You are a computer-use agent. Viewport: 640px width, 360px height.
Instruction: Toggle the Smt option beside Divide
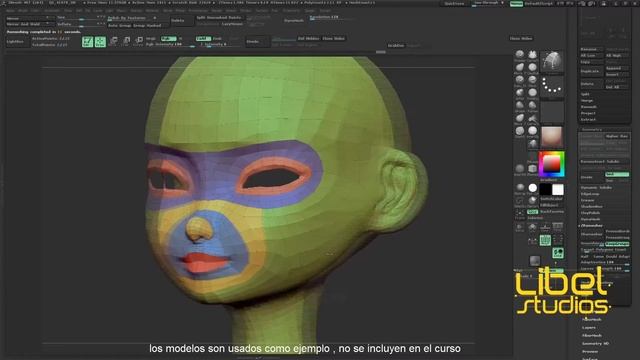coord(617,174)
